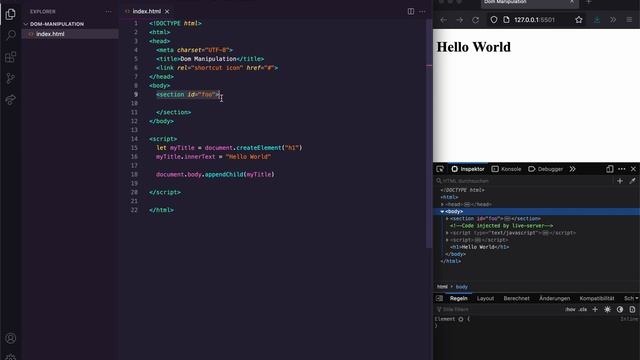Open the Search view in activity bar

11,35
